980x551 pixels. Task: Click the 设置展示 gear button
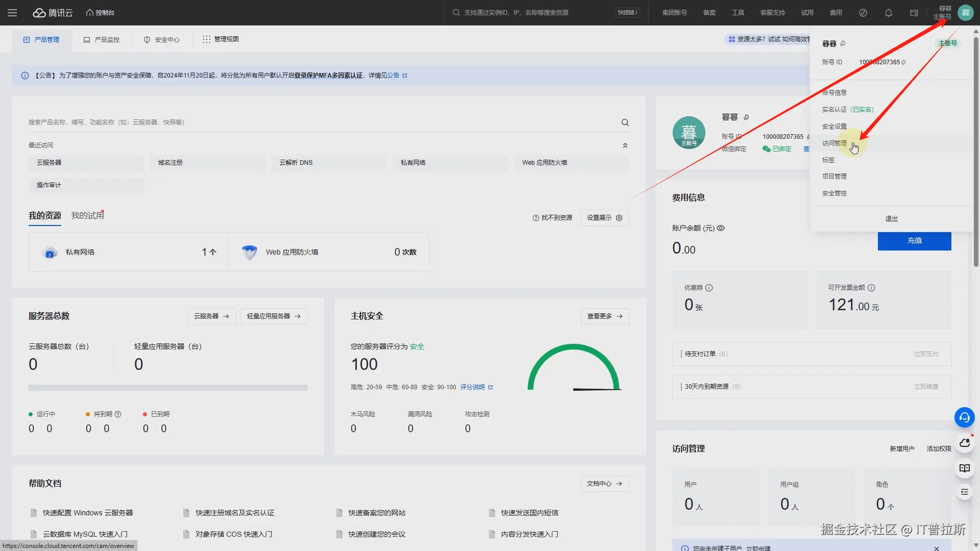point(604,218)
